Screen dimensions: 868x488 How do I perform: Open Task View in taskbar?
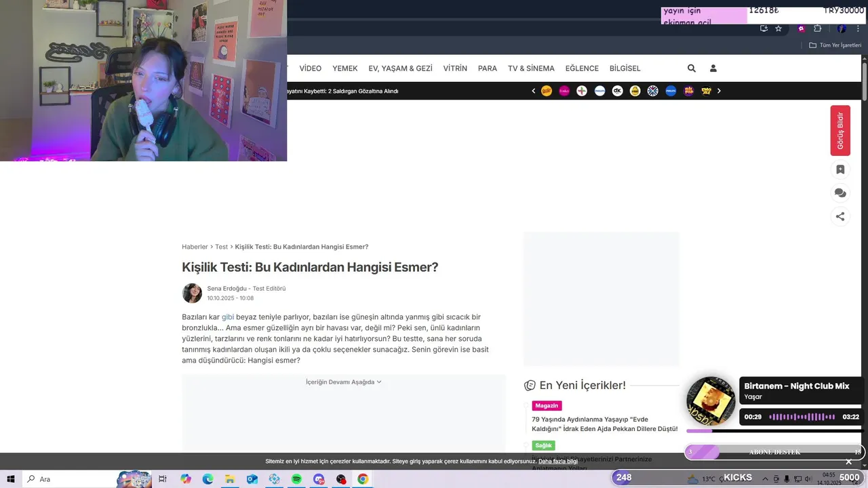pyautogui.click(x=163, y=479)
